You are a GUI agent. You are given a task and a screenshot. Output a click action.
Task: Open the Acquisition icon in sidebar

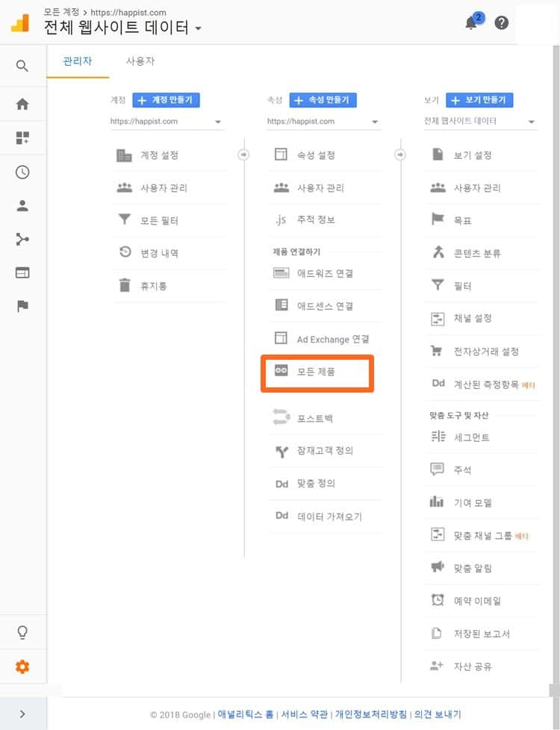[22, 240]
